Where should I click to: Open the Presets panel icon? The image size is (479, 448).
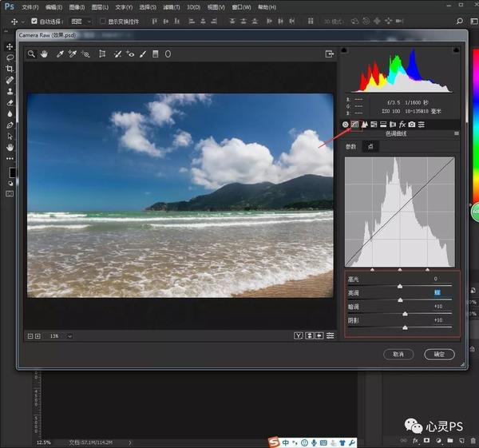(x=422, y=125)
